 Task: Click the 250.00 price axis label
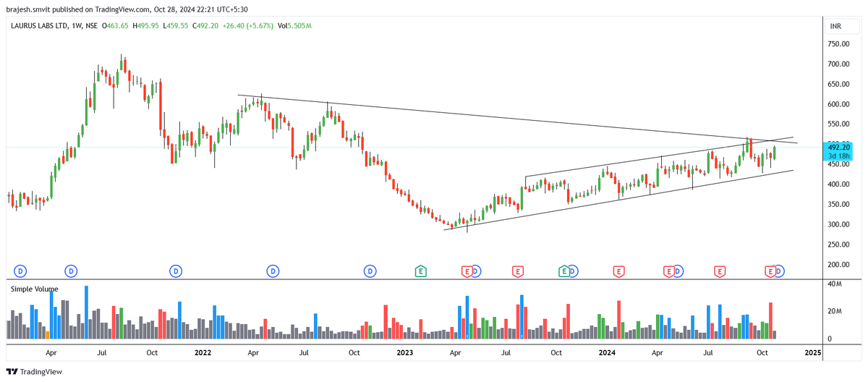click(838, 245)
